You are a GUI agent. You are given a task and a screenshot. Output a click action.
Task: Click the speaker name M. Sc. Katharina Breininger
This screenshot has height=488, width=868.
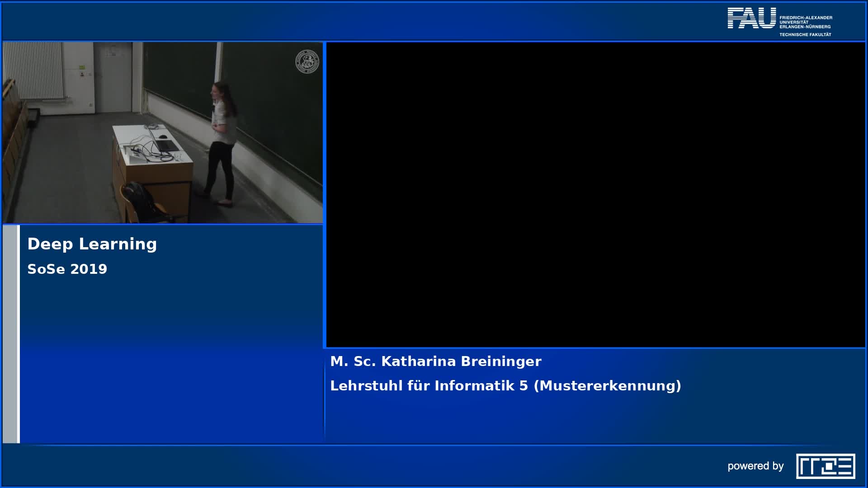tap(435, 361)
